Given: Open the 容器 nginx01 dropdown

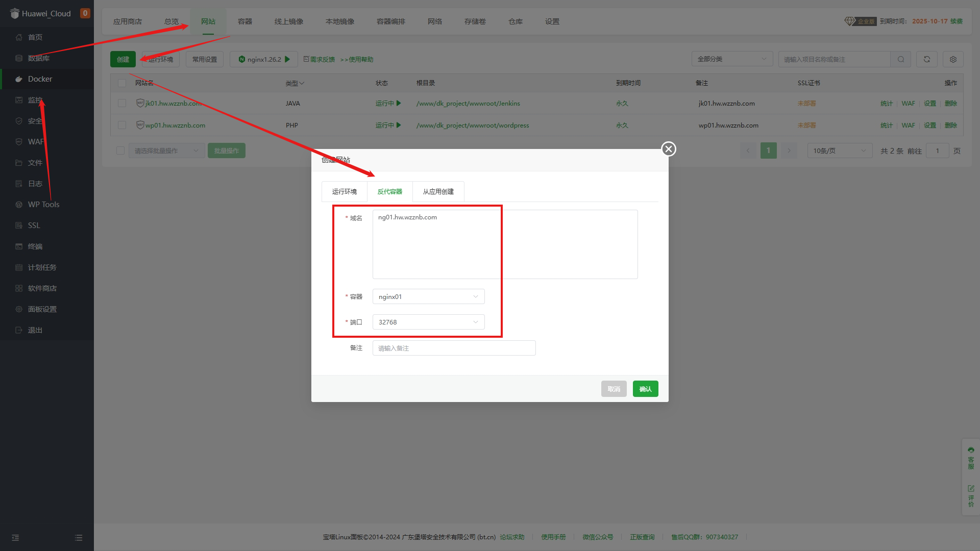Looking at the screenshot, I should [x=428, y=296].
